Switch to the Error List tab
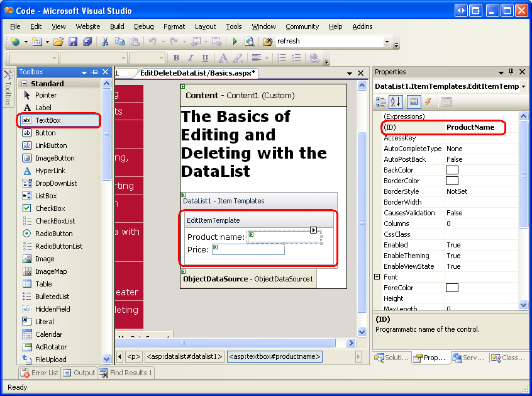Image resolution: width=532 pixels, height=396 pixels. coord(39,373)
